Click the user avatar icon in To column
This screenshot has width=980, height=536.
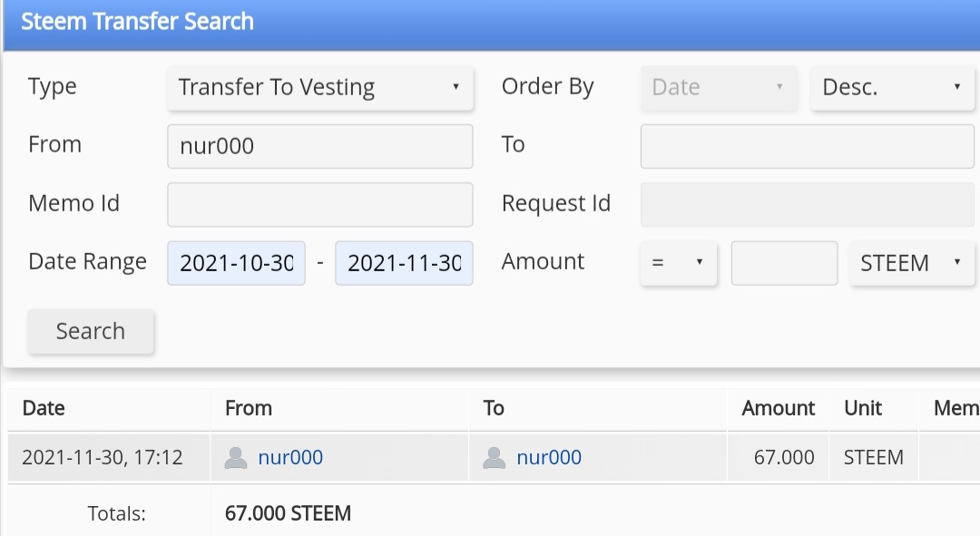495,458
